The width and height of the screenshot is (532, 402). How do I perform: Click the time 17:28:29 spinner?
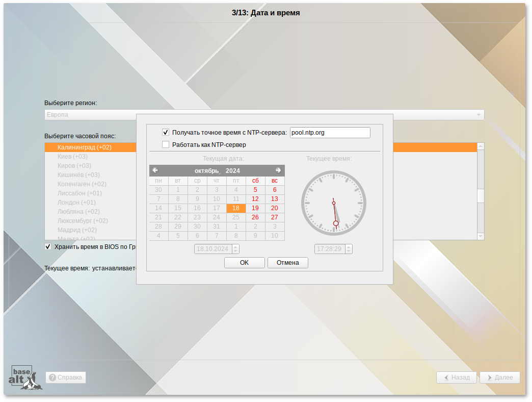(x=330, y=249)
